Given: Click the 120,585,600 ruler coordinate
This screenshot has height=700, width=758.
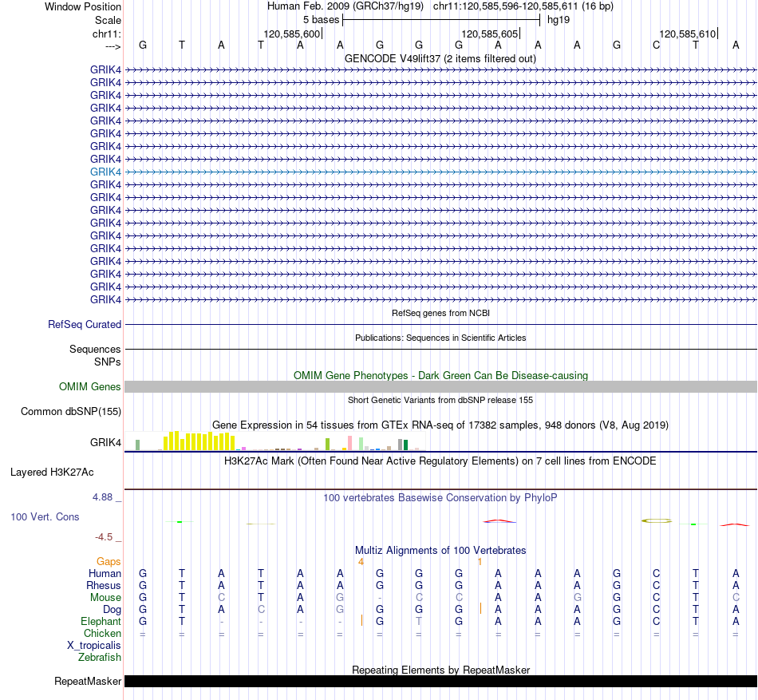Looking at the screenshot, I should click(x=291, y=34).
